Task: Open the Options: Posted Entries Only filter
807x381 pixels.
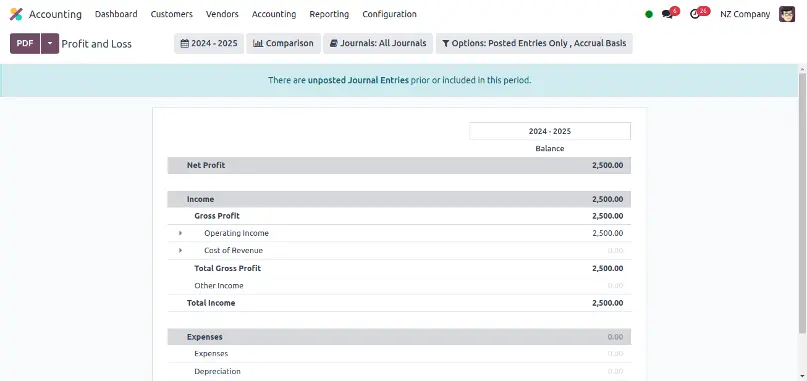Action: tap(534, 44)
